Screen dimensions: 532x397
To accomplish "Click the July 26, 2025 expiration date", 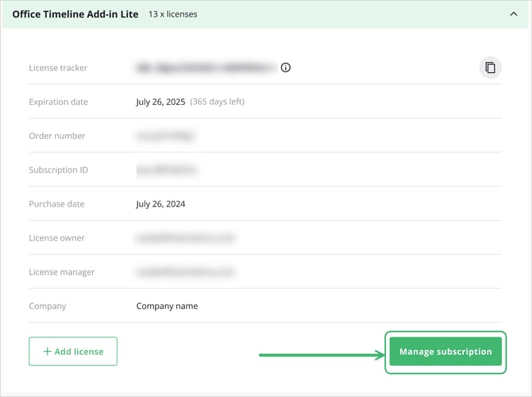I will (160, 102).
